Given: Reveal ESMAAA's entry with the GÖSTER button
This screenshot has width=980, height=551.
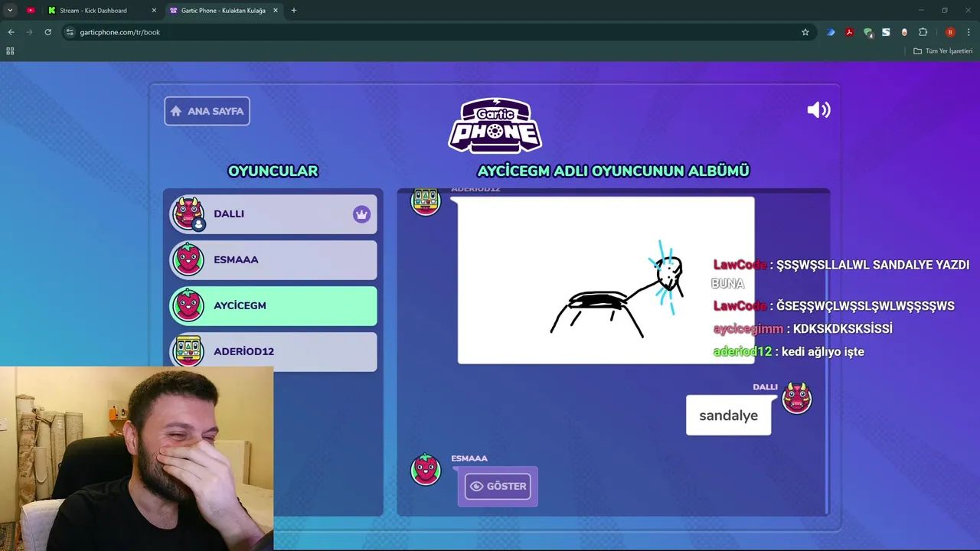Looking at the screenshot, I should [498, 486].
